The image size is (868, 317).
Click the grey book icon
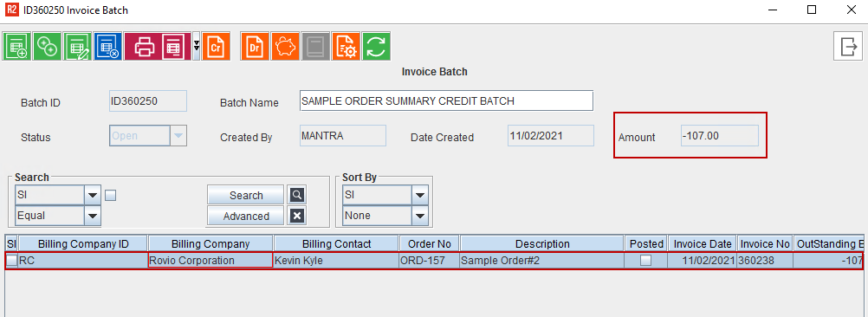[x=315, y=46]
